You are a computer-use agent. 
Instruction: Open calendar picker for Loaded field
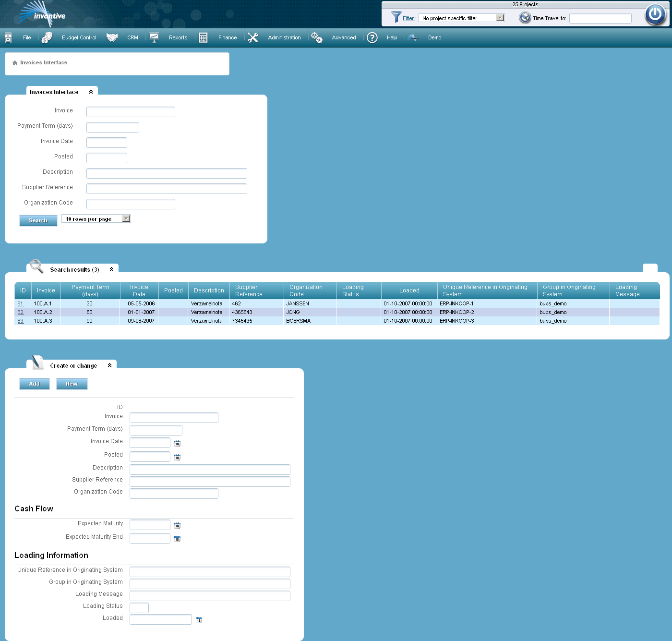[x=199, y=620]
